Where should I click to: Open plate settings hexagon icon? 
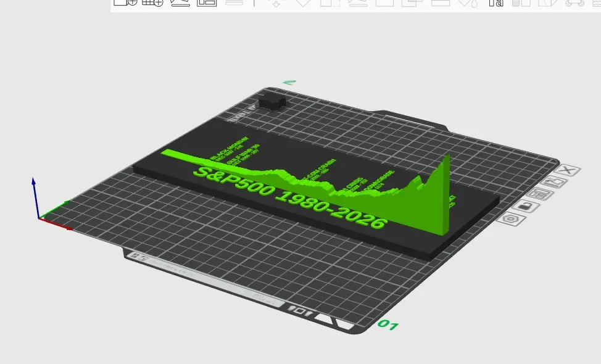(511, 220)
